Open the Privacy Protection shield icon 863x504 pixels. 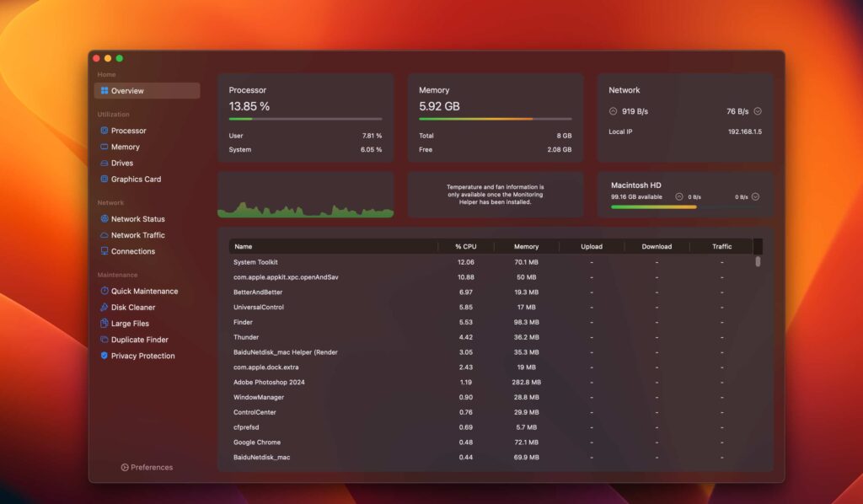[105, 356]
